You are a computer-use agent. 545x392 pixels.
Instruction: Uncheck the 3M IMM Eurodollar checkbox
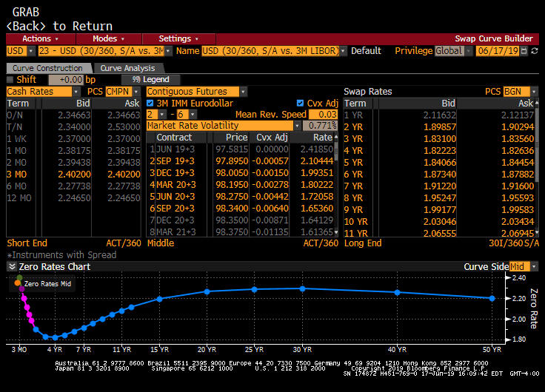[x=150, y=103]
